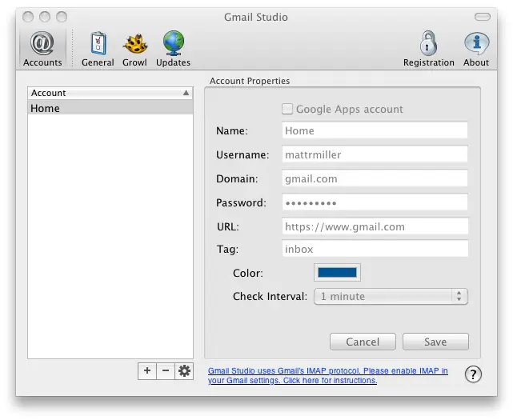The image size is (513, 420).
Task: Click the URL field
Action: coord(375,226)
